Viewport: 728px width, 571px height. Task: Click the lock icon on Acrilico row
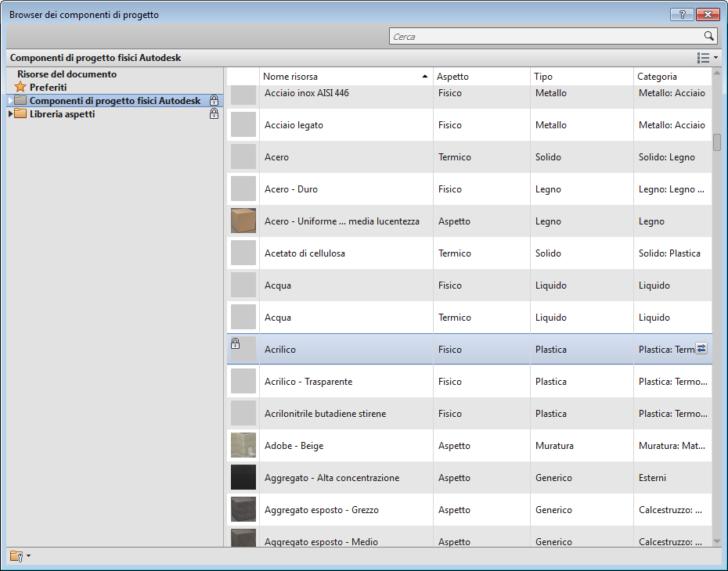pyautogui.click(x=236, y=343)
